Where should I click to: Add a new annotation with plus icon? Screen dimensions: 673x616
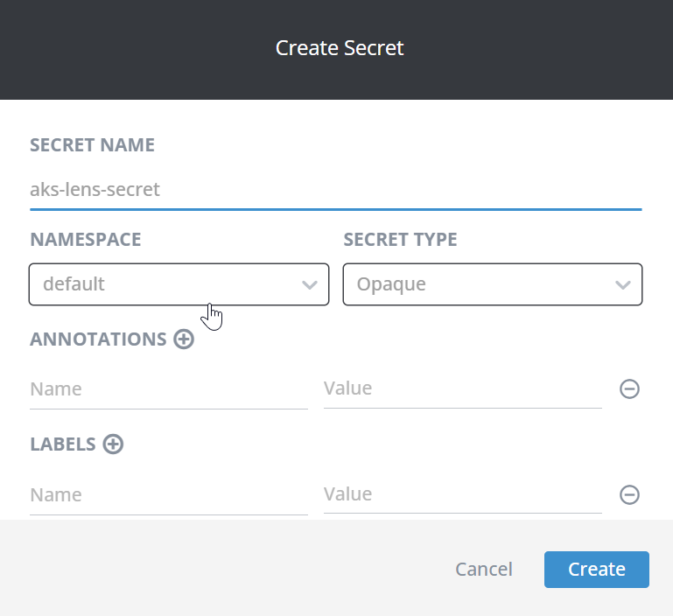click(183, 339)
